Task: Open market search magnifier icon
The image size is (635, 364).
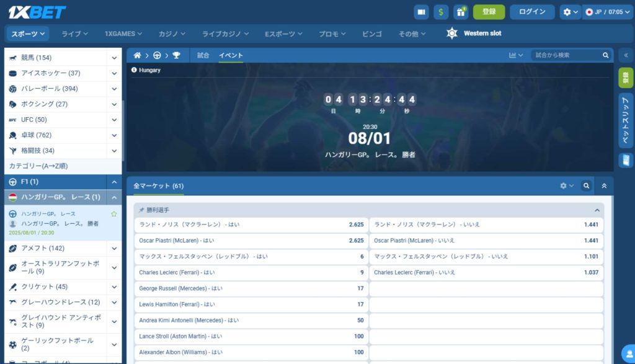Action: (x=586, y=186)
